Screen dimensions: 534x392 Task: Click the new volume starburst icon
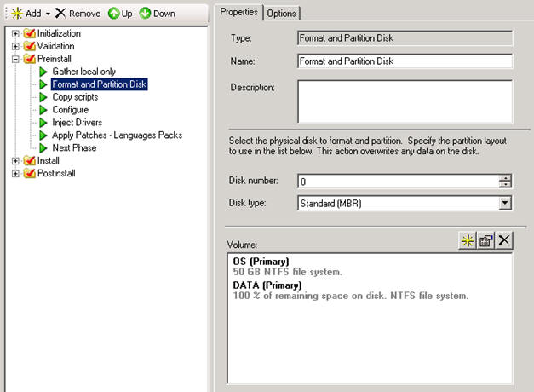[468, 240]
